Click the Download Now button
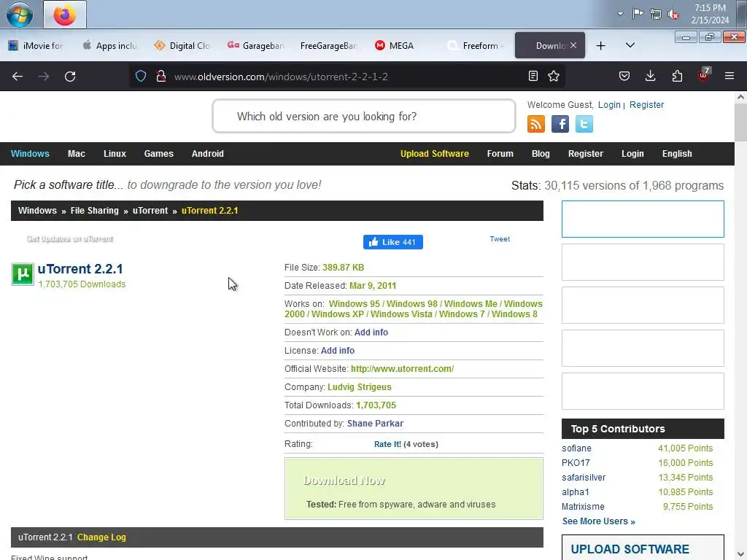The width and height of the screenshot is (747, 560). (344, 481)
